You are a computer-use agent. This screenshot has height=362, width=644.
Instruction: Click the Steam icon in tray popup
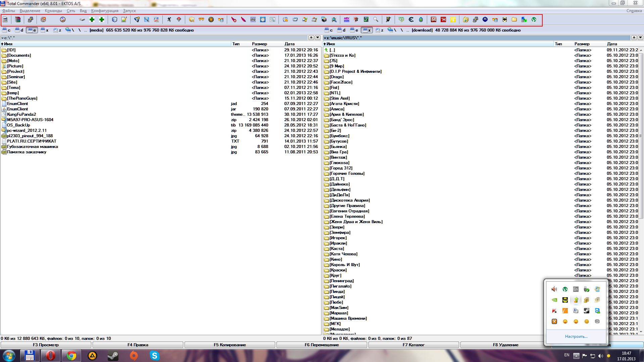pos(586,311)
